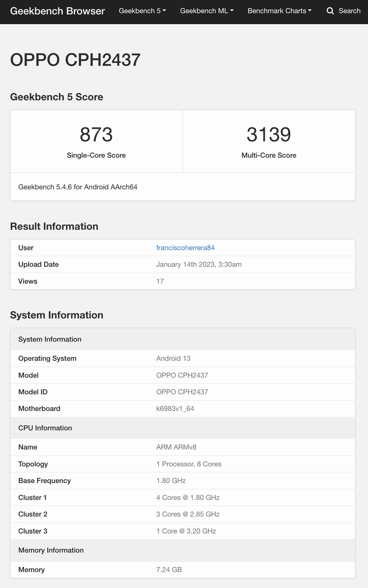Select the OPPO CPH2437 page heading
Image resolution: width=368 pixels, height=588 pixels.
(x=75, y=60)
